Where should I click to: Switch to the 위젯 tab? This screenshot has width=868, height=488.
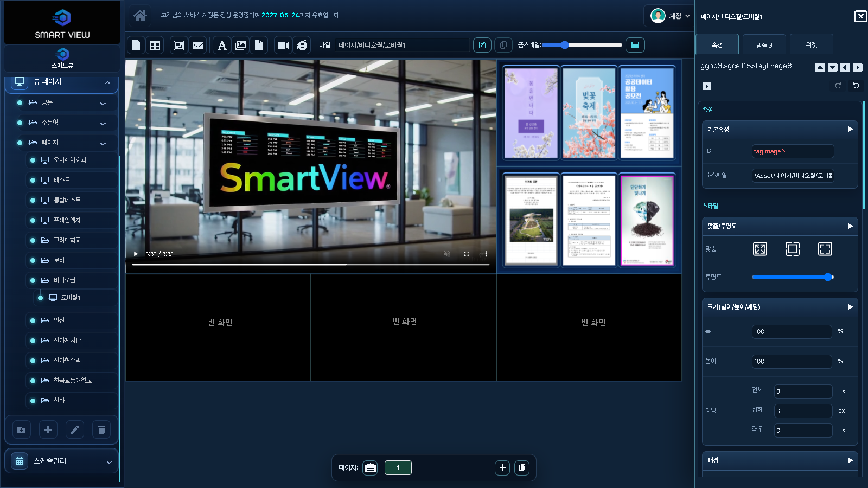click(x=812, y=44)
